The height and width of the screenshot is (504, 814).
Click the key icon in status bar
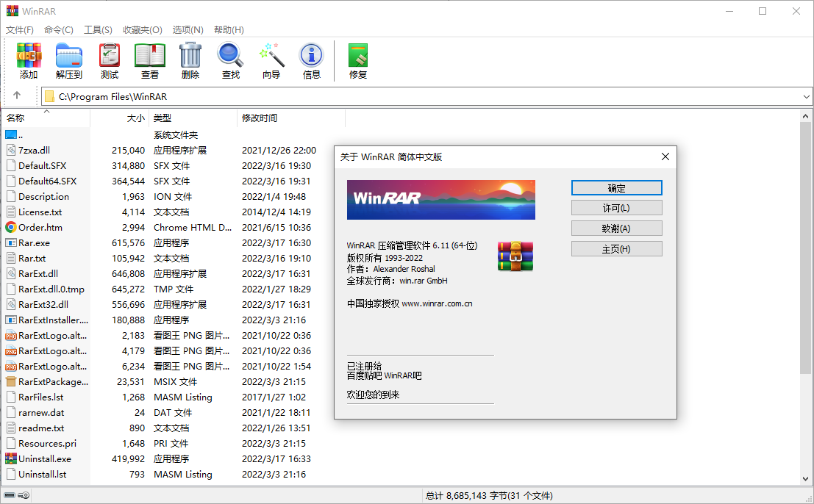[x=24, y=495]
